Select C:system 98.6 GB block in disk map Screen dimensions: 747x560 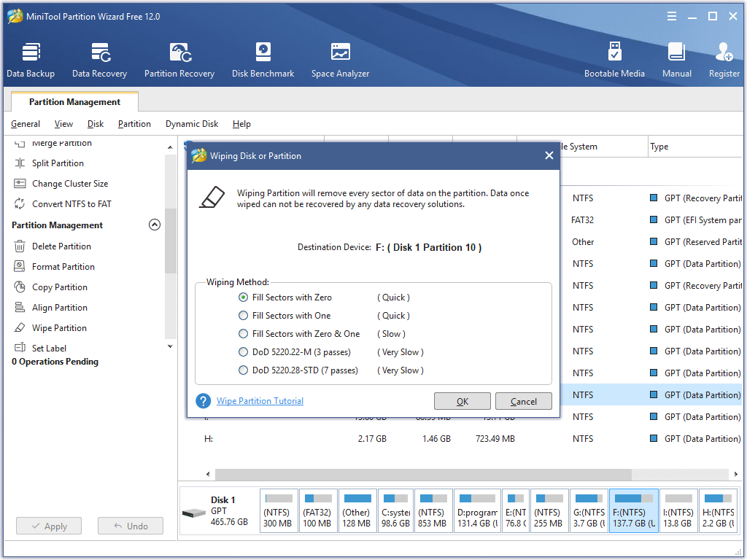pos(395,511)
